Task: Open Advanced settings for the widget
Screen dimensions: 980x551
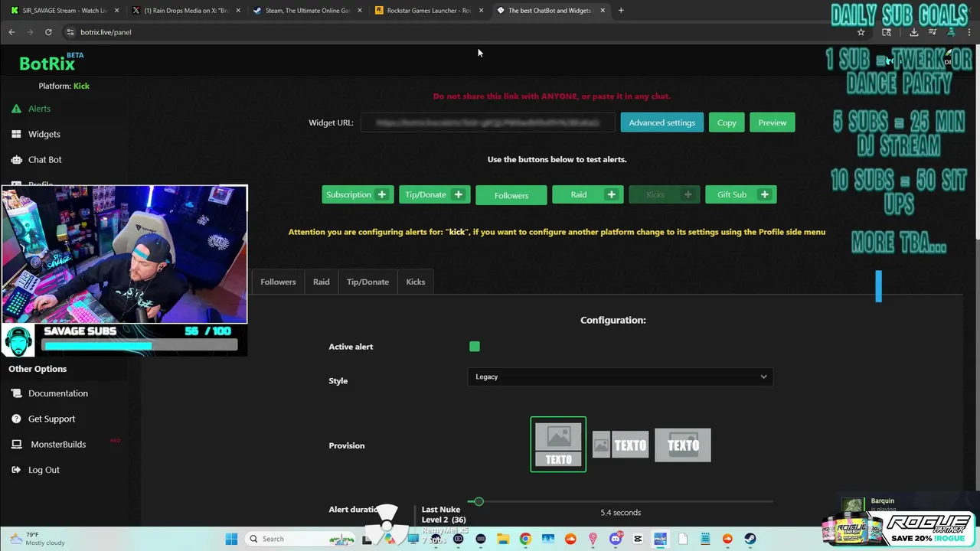Action: 662,122
